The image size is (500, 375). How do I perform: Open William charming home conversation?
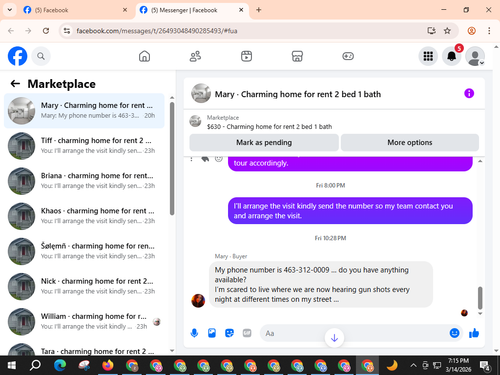tap(84, 322)
